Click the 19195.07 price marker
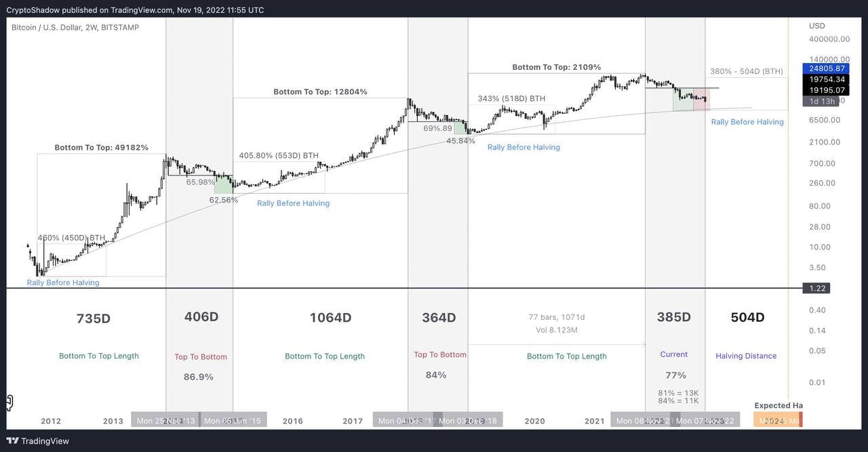 point(827,89)
